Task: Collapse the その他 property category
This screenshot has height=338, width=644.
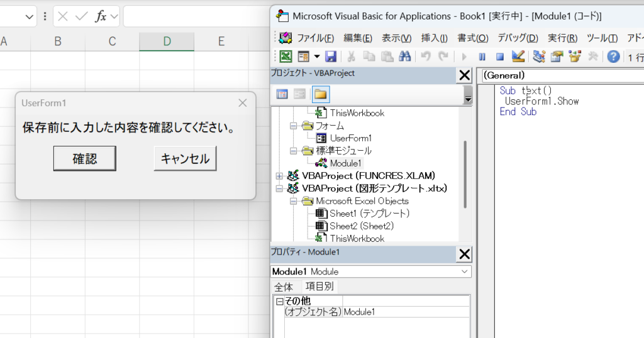Action: (280, 302)
